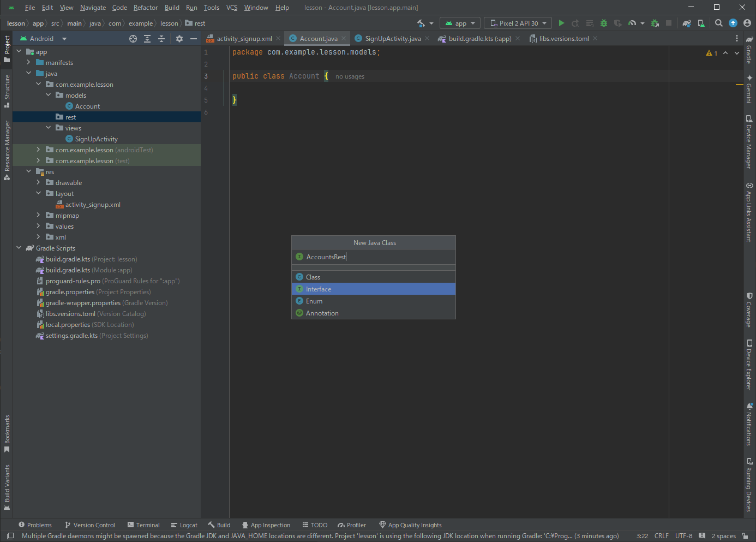The height and width of the screenshot is (542, 756).
Task: Click Collapse All in Project panel
Action: point(161,39)
